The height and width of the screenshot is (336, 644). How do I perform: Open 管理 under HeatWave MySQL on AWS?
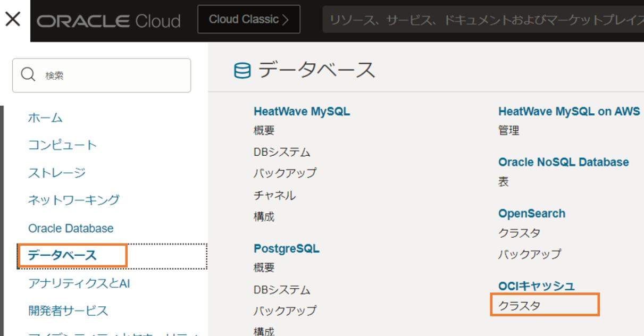tap(508, 130)
